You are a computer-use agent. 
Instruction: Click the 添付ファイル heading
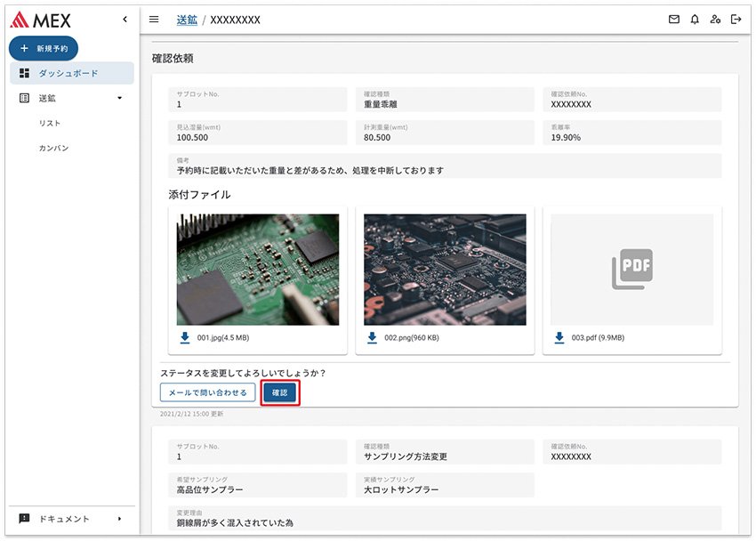click(199, 195)
